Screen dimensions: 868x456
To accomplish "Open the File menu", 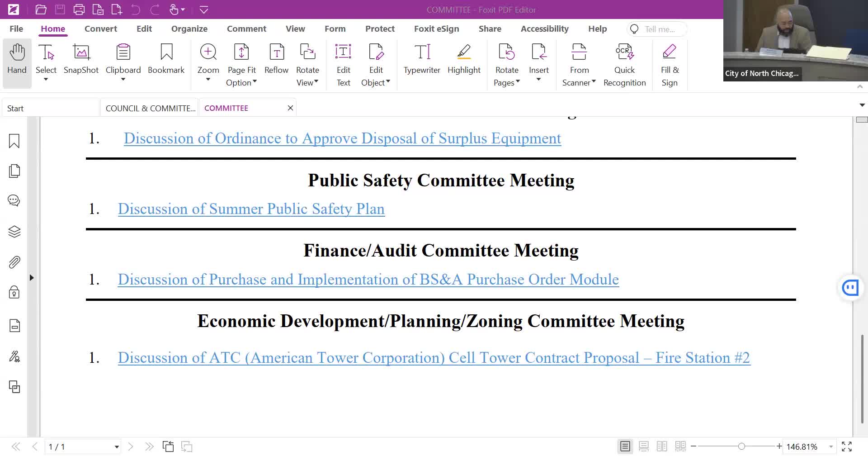I will (x=16, y=28).
